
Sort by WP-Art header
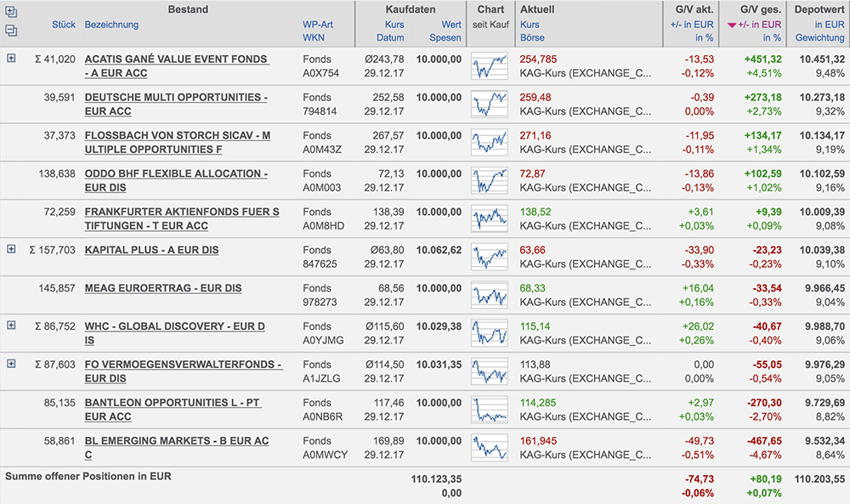click(318, 25)
